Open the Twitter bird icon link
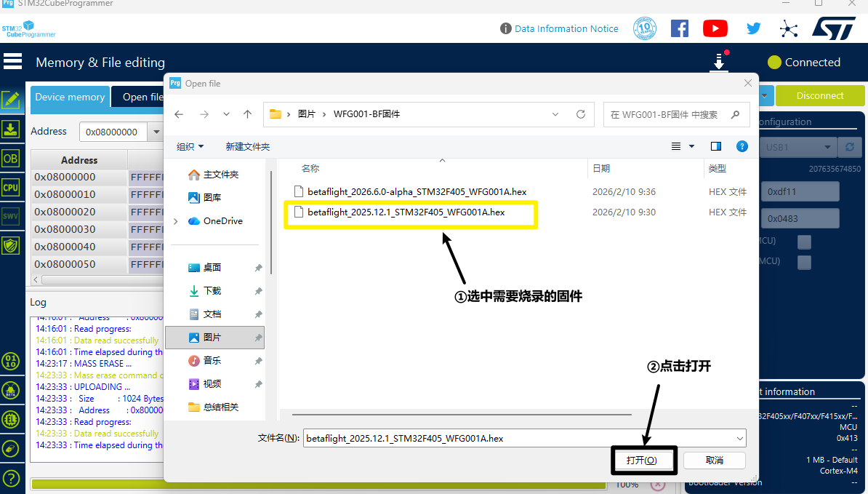The height and width of the screenshot is (494, 868). click(753, 28)
